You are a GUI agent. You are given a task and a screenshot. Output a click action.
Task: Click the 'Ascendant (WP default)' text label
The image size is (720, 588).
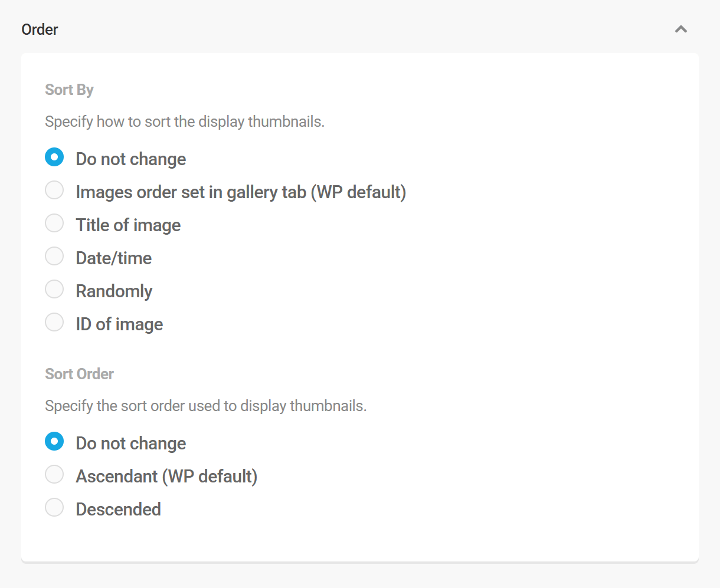click(166, 476)
